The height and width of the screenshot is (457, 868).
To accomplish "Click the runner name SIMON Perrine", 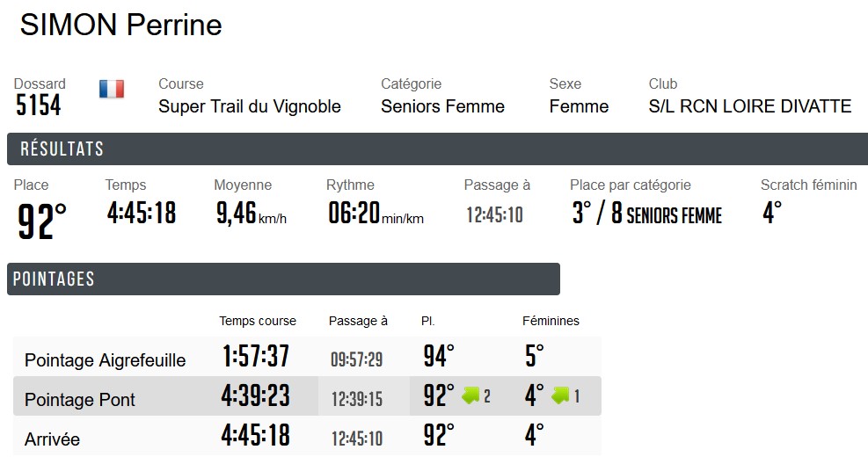I will (121, 25).
